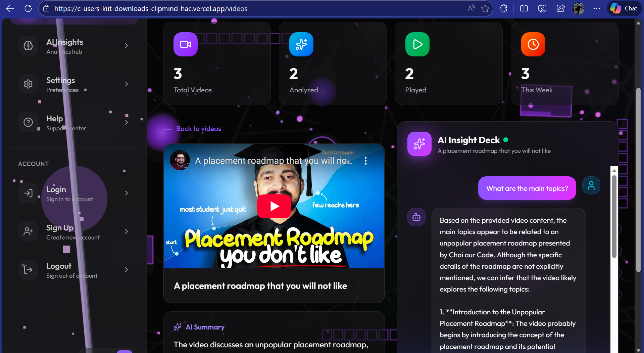
Task: Expand the Sign Up chevron
Action: 127,231
